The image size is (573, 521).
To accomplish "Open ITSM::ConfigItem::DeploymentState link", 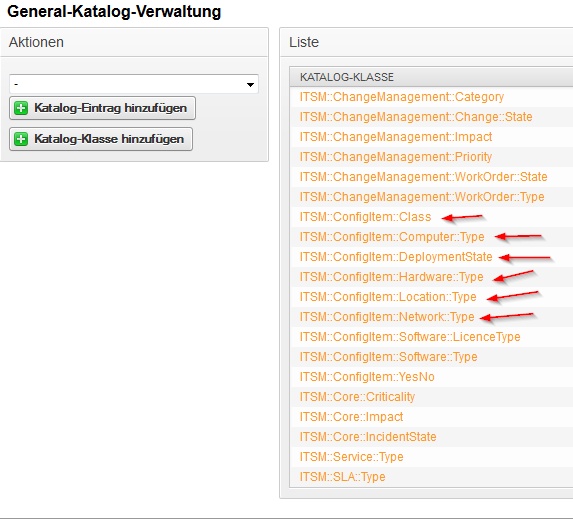I will click(x=396, y=257).
